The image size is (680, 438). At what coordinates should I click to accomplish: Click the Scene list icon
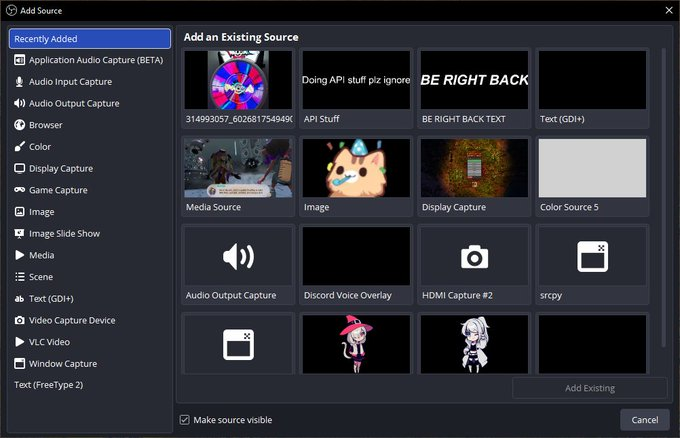coord(19,277)
